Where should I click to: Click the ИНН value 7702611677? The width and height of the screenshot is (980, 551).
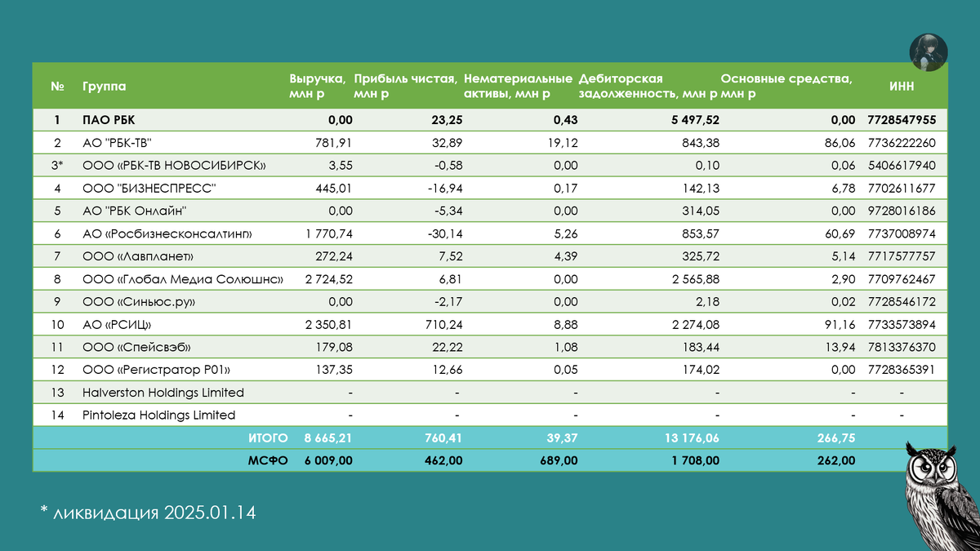point(902,189)
